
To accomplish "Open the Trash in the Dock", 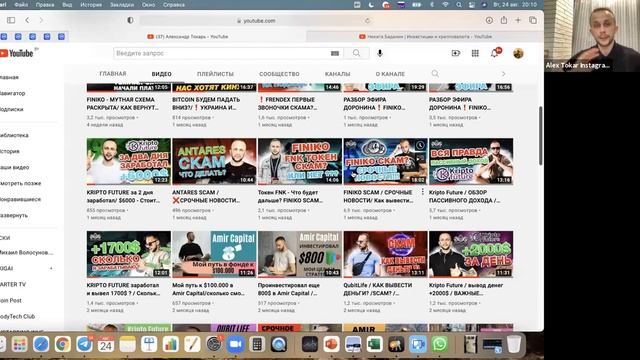I will 514,344.
